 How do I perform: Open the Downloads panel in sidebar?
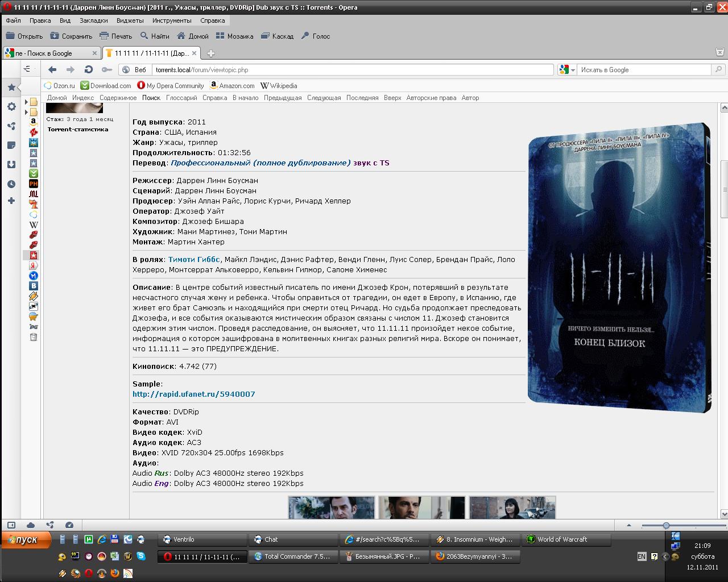click(x=11, y=165)
